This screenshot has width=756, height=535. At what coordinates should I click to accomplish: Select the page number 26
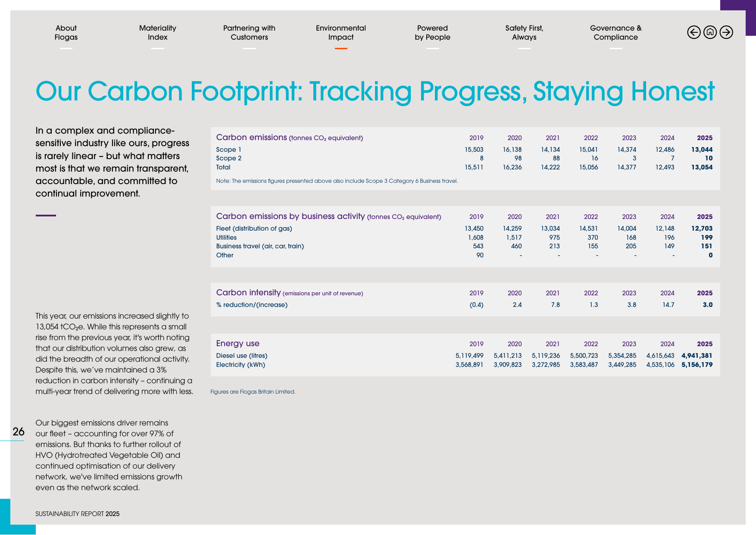19,432
